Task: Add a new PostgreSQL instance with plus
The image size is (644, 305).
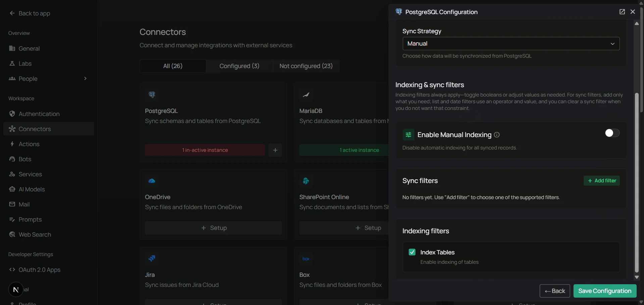Action: [275, 150]
